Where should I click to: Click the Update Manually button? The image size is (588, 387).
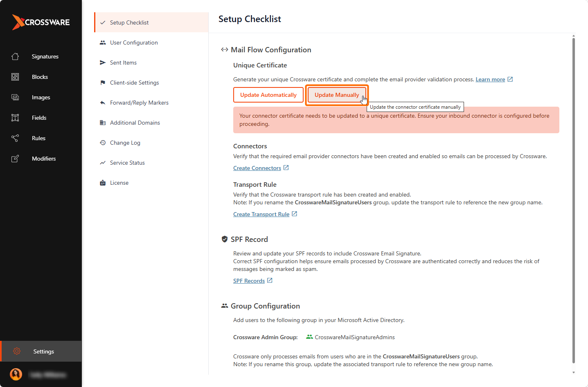337,95
